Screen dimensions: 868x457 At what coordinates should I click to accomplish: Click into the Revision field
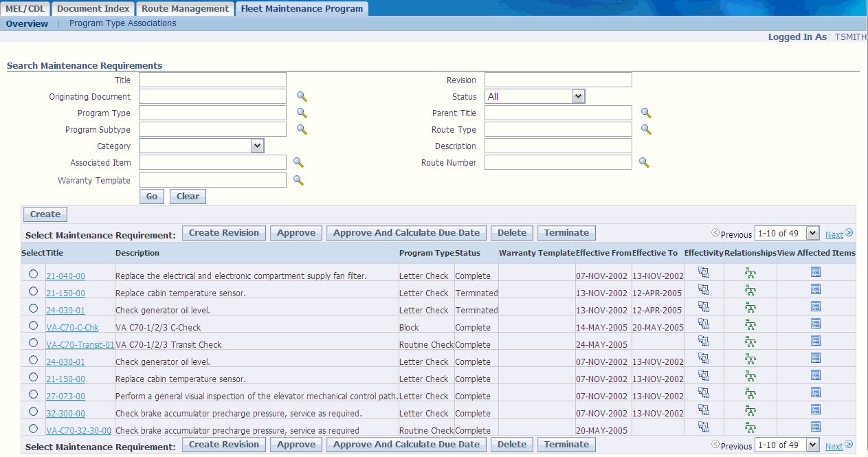(558, 80)
